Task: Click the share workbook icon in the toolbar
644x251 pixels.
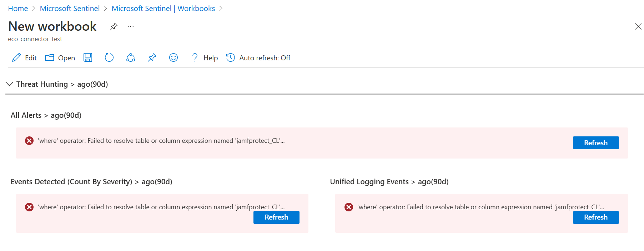Action: click(131, 58)
